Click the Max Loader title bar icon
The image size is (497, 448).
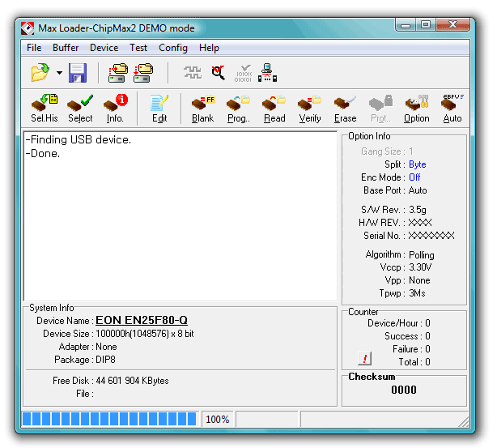click(28, 28)
